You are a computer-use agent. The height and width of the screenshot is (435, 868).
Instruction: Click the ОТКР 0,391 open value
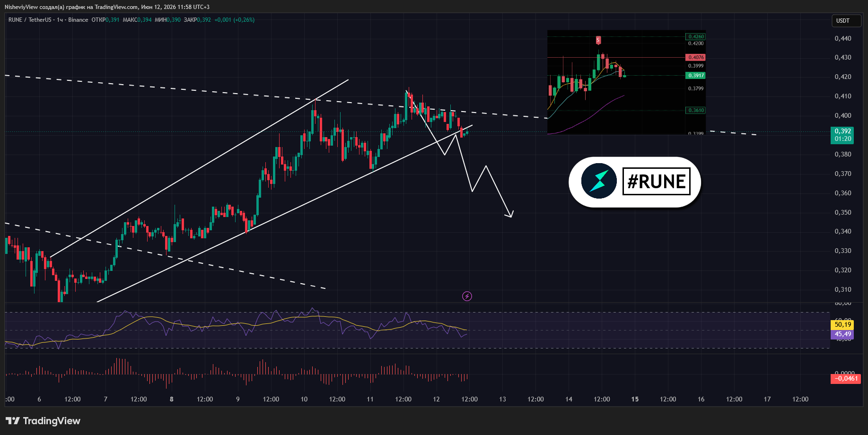tap(105, 20)
